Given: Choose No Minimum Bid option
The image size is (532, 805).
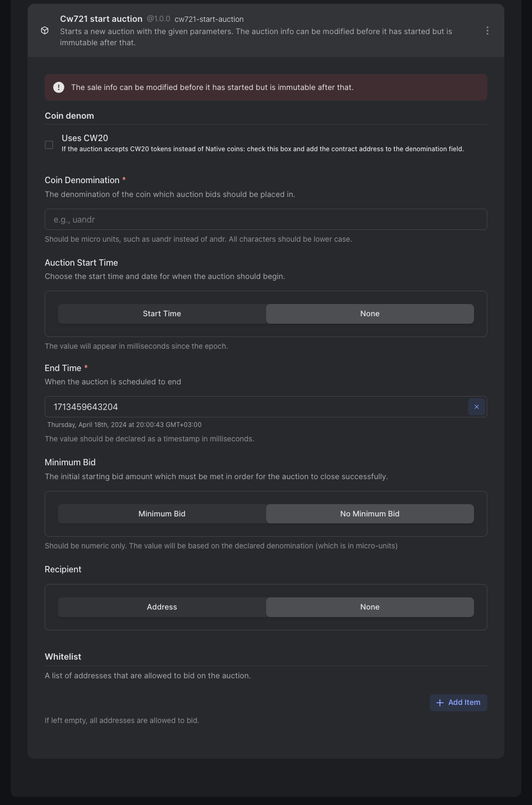Looking at the screenshot, I should coord(370,514).
